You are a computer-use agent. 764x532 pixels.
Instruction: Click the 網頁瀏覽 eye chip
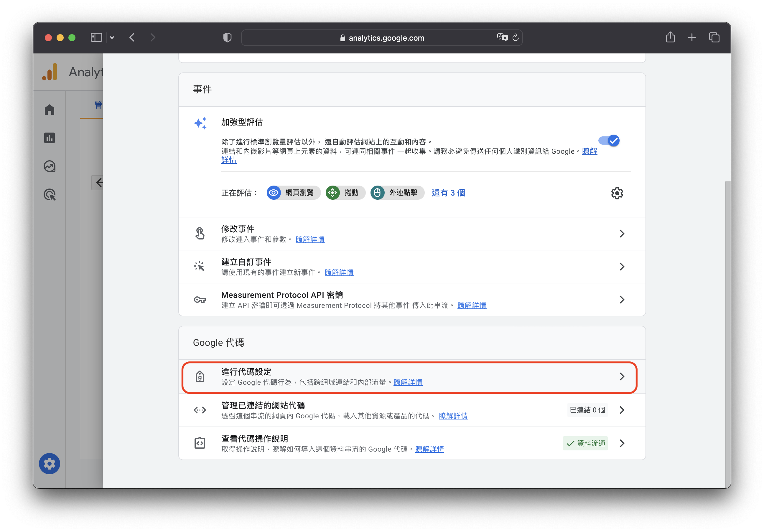click(293, 193)
